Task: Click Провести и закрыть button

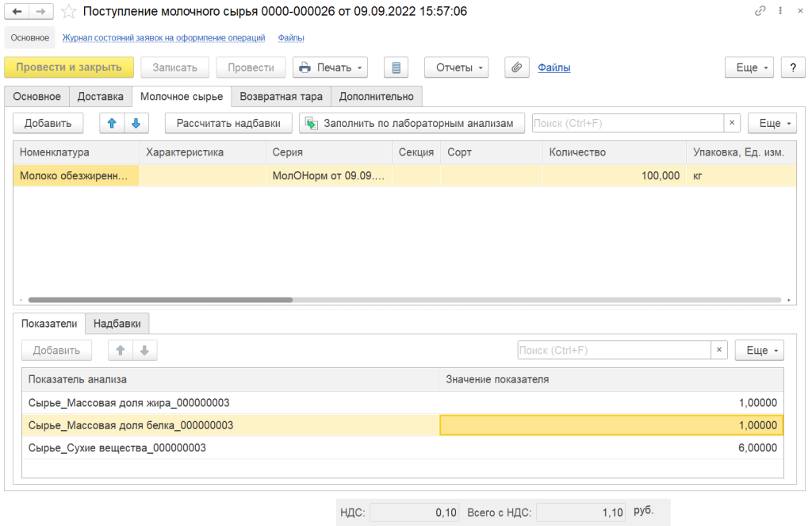Action: pos(69,67)
